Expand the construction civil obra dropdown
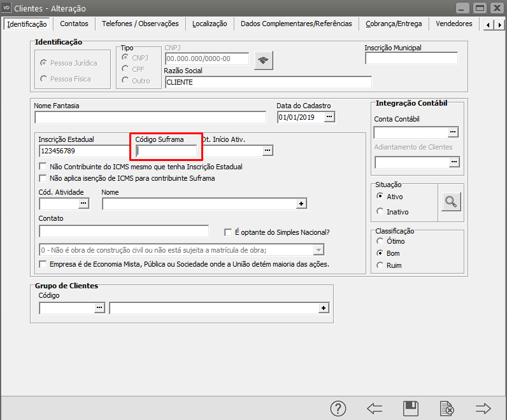This screenshot has width=507, height=420. (x=320, y=249)
